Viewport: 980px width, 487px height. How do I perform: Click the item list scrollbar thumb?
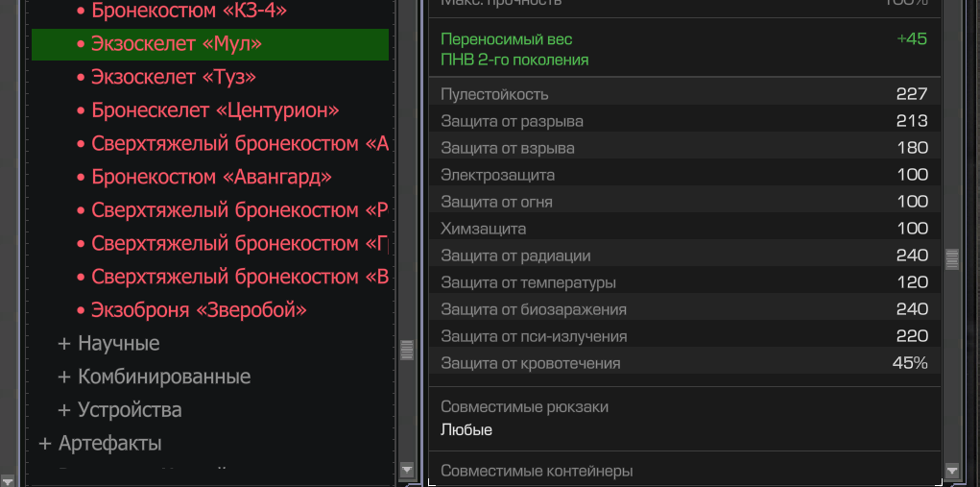point(406,349)
